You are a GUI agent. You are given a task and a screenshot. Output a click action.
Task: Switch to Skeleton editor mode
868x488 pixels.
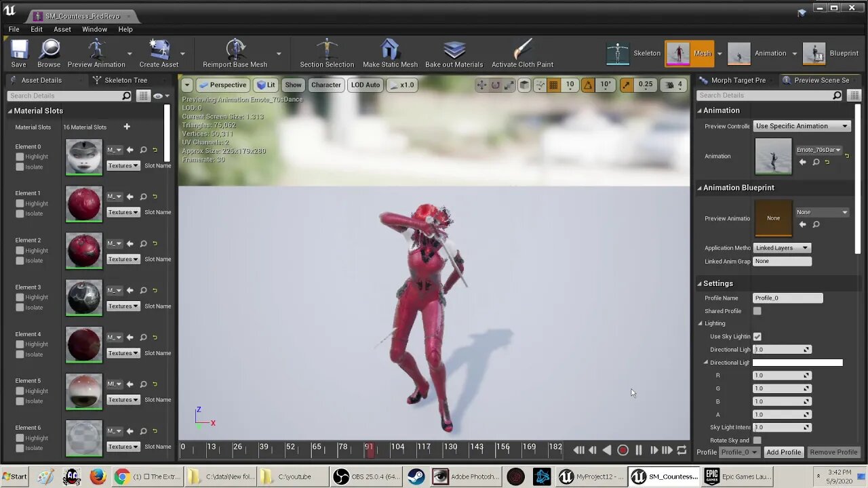(633, 53)
